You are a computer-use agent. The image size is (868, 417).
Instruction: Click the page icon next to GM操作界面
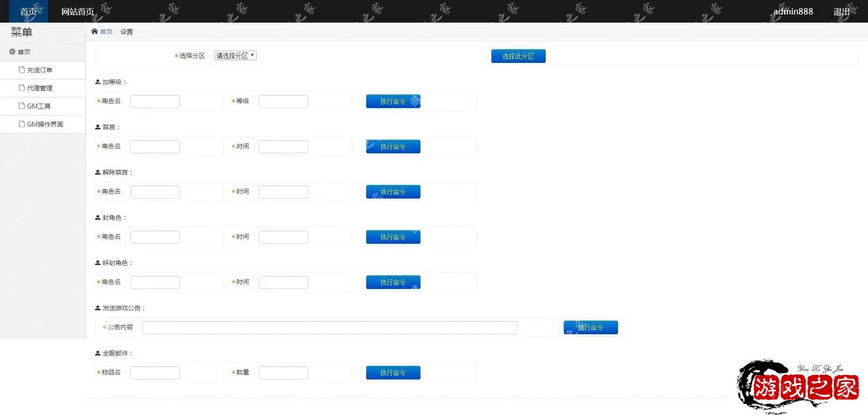pyautogui.click(x=21, y=124)
